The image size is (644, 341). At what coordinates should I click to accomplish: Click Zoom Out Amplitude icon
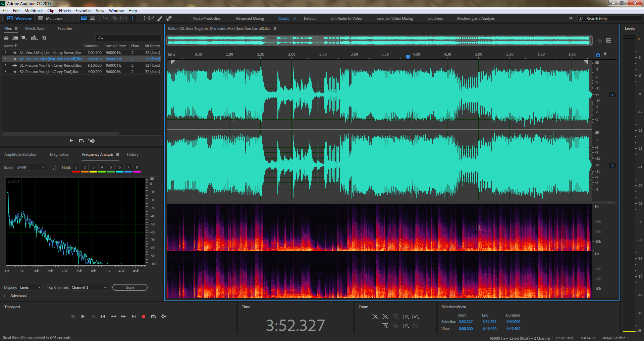[385, 317]
